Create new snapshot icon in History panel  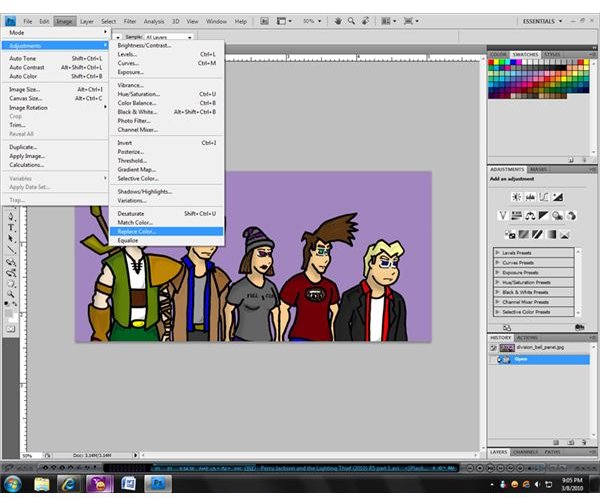(571, 442)
